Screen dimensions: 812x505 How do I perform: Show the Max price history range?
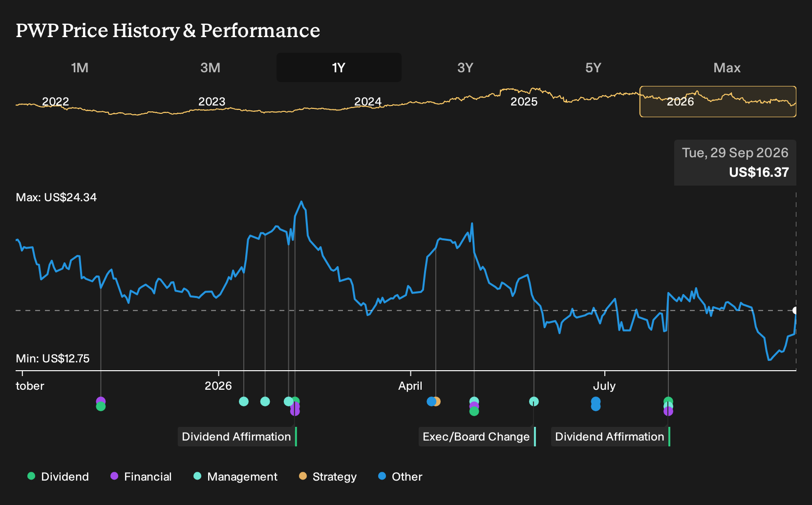click(x=727, y=67)
